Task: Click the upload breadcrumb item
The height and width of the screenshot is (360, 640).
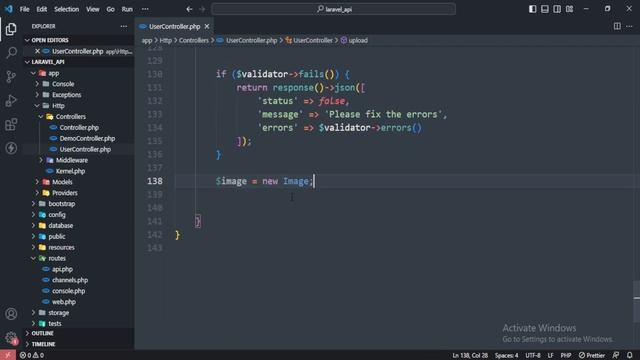Action: [x=354, y=40]
